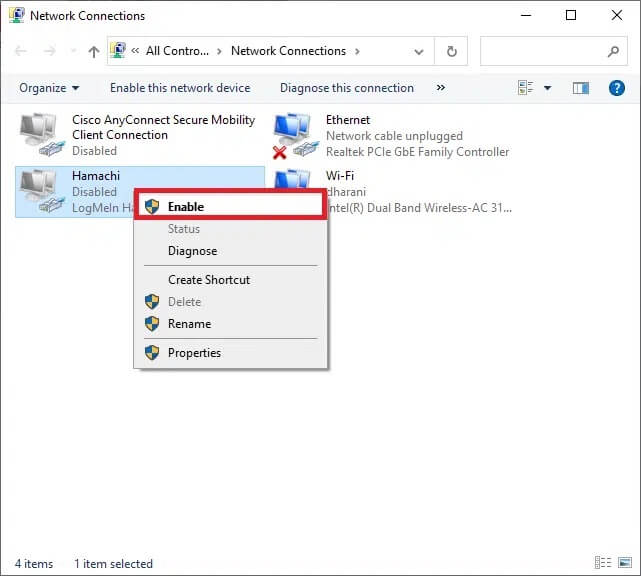The height and width of the screenshot is (576, 641).
Task: Click the '4 items' status text
Action: pos(34,564)
